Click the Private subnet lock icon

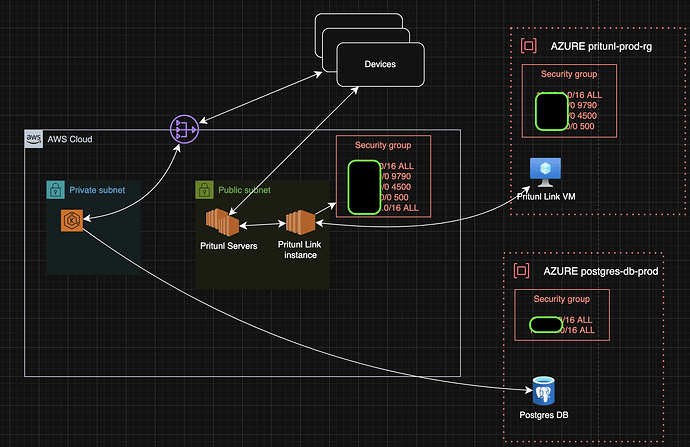point(55,189)
